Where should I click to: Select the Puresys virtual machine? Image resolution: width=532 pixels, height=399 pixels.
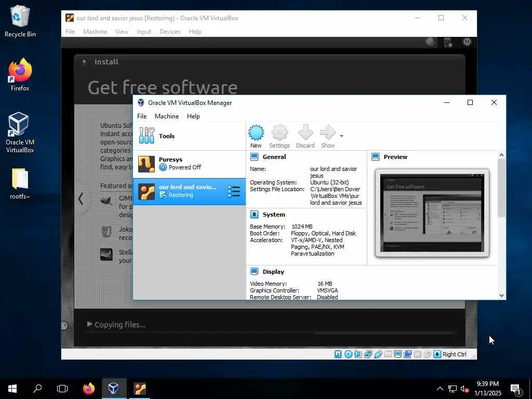[x=189, y=164]
